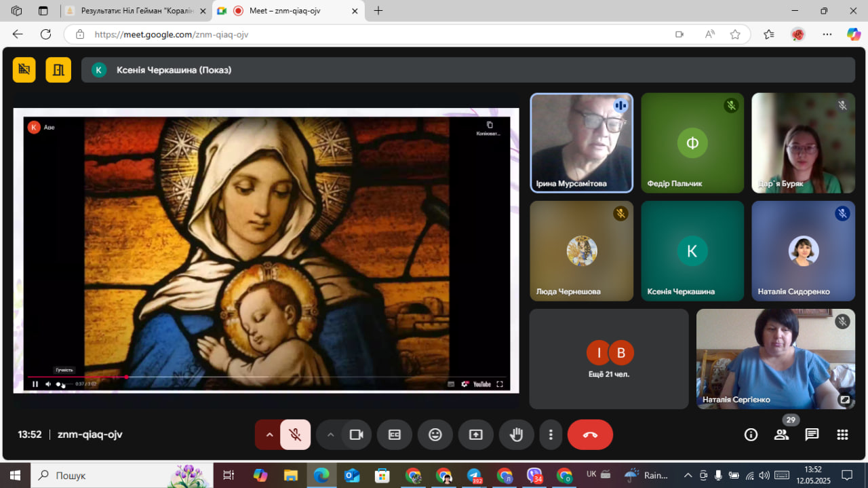Click the camera permission icon in address bar
This screenshot has width=868, height=488.
679,34
